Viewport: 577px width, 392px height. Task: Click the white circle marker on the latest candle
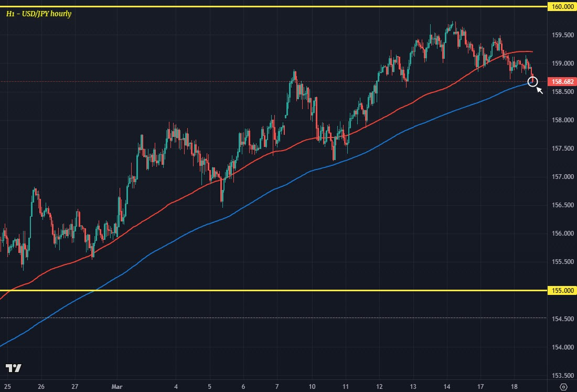point(532,81)
